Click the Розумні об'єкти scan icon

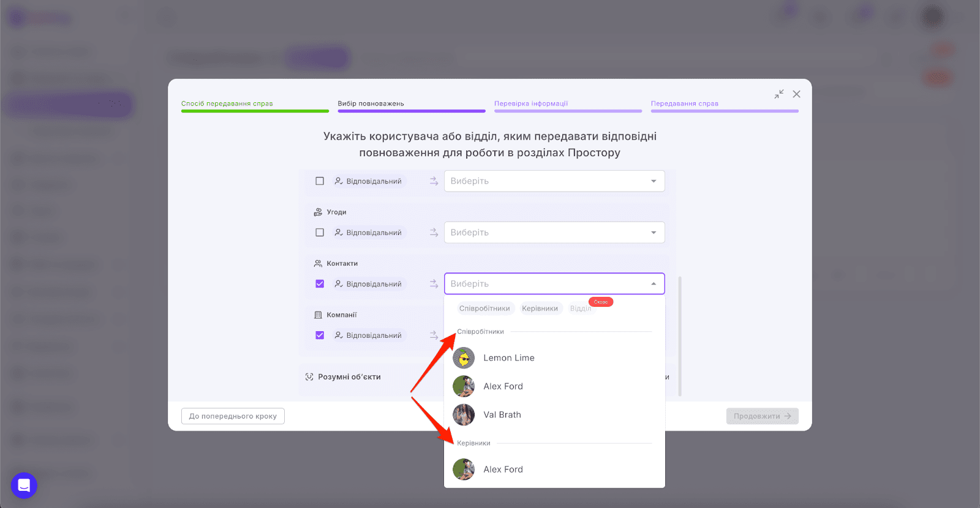pyautogui.click(x=309, y=377)
